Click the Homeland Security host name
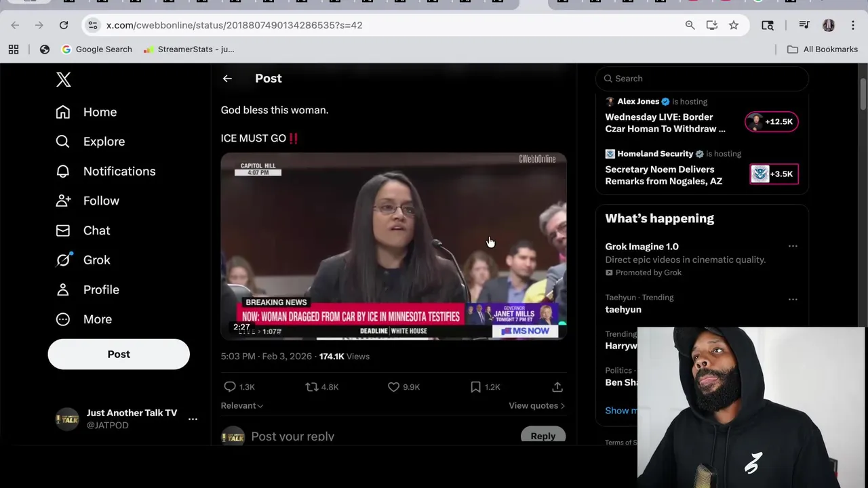The height and width of the screenshot is (488, 868). [655, 154]
